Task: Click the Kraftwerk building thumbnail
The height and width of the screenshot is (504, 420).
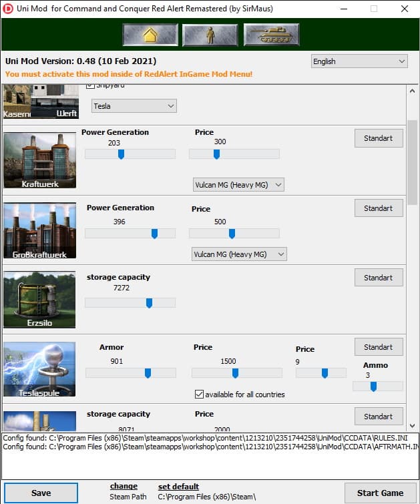Action: pos(40,160)
